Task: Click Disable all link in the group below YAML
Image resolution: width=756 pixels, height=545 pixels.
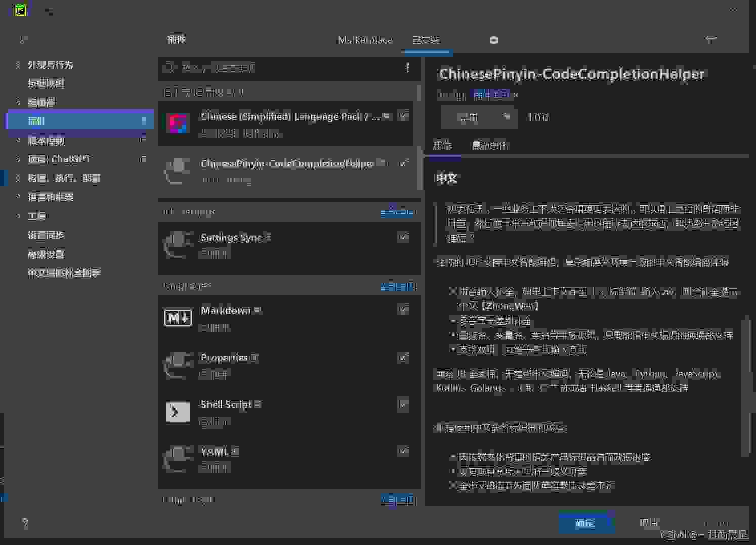Action: 398,500
